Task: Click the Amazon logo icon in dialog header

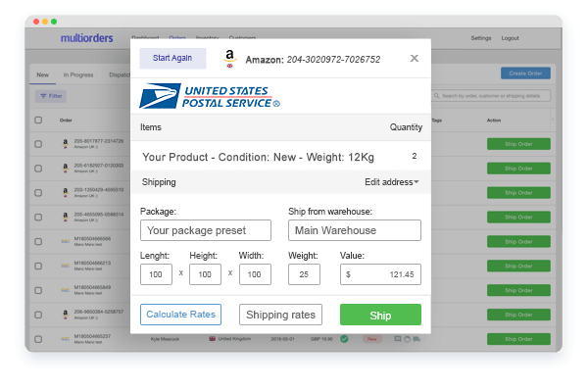Action: (229, 59)
